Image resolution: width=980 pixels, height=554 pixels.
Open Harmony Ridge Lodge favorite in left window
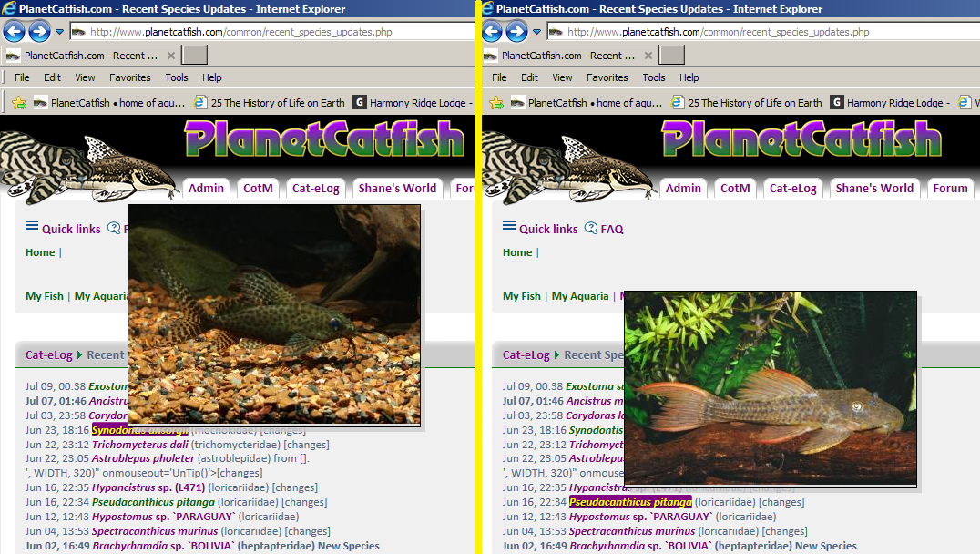(413, 103)
